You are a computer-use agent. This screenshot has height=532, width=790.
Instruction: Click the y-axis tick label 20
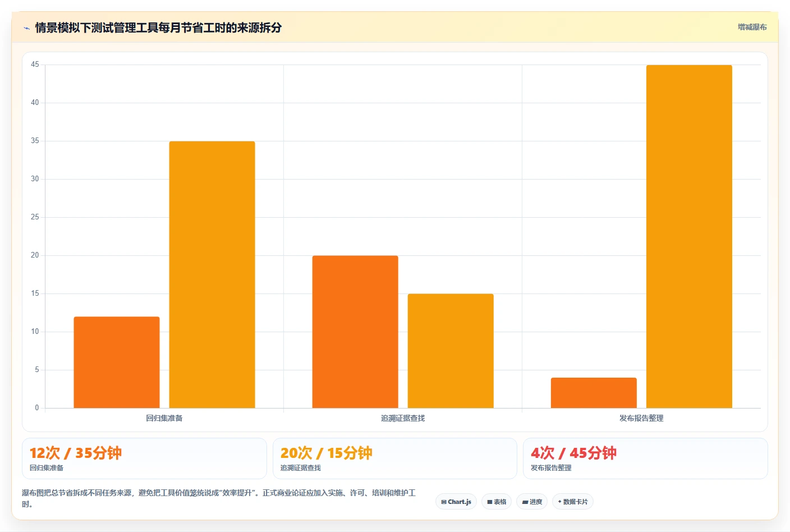point(35,255)
